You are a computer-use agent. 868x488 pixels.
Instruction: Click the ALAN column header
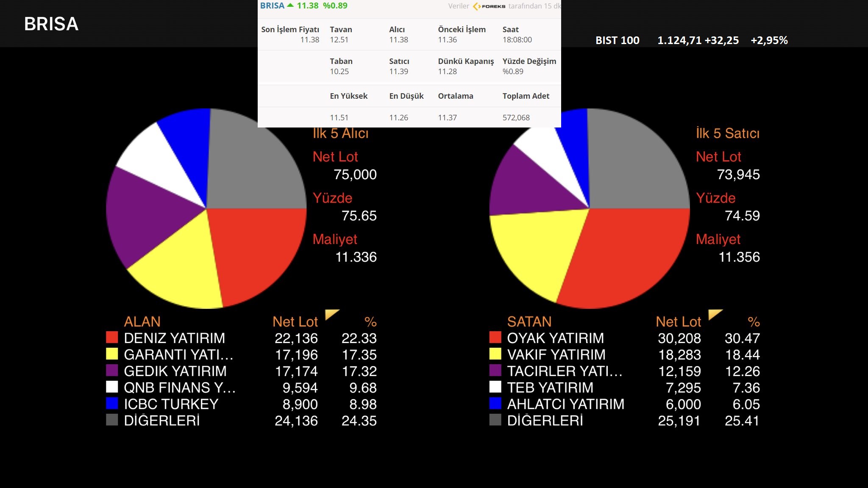coord(142,322)
